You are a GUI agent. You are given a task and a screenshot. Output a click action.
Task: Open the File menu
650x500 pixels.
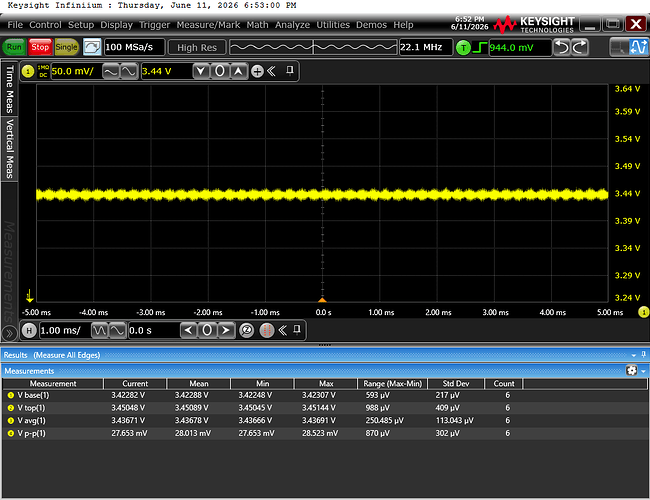[15, 25]
